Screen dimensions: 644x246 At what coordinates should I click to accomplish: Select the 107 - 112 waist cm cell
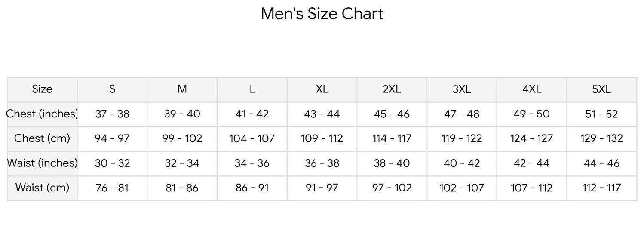[532, 188]
